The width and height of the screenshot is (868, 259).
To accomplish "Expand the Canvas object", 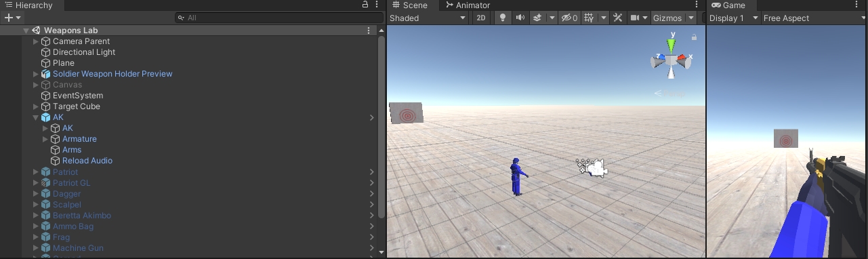I will pos(36,85).
